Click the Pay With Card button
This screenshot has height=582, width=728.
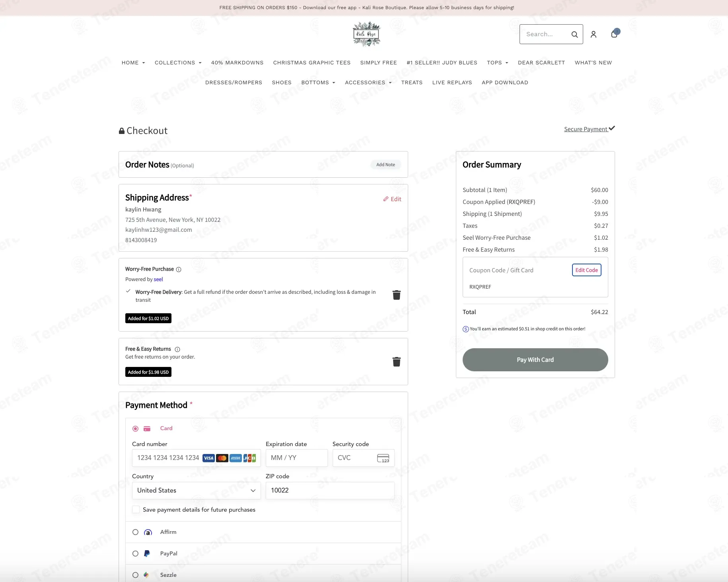(x=535, y=360)
